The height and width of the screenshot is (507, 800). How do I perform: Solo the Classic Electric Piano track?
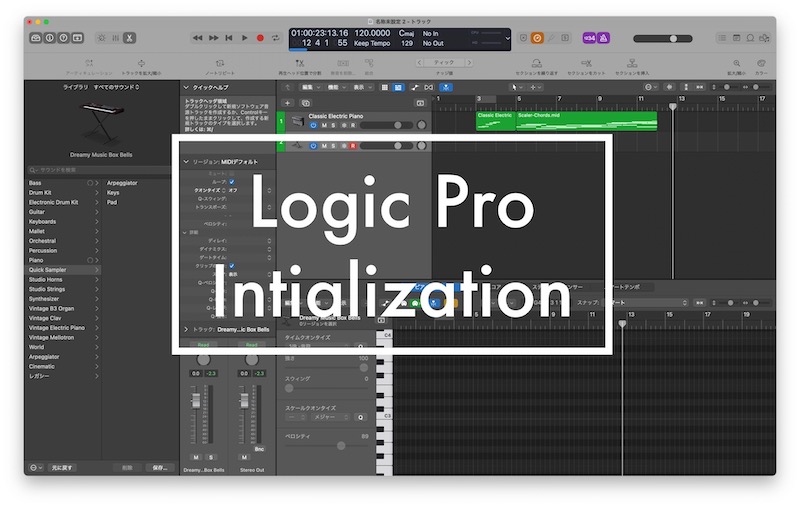pyautogui.click(x=333, y=125)
